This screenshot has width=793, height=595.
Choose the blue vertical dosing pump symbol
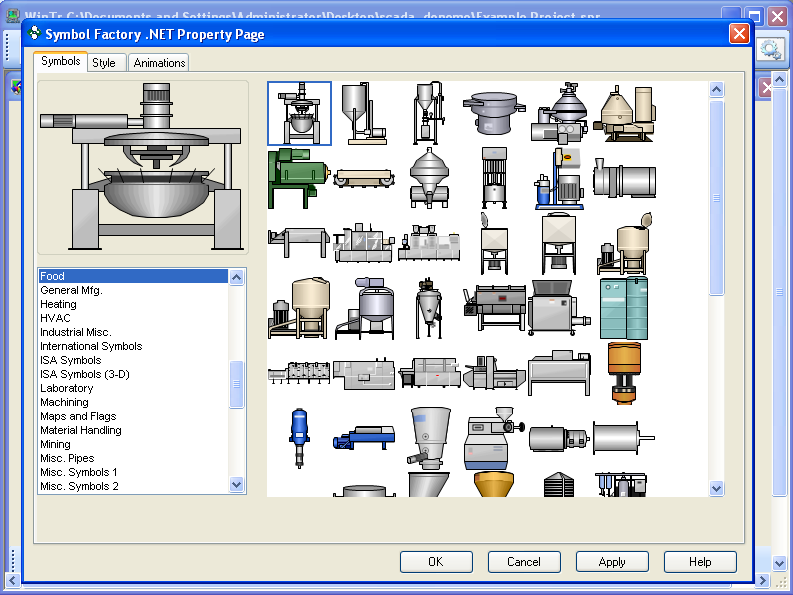[x=298, y=437]
